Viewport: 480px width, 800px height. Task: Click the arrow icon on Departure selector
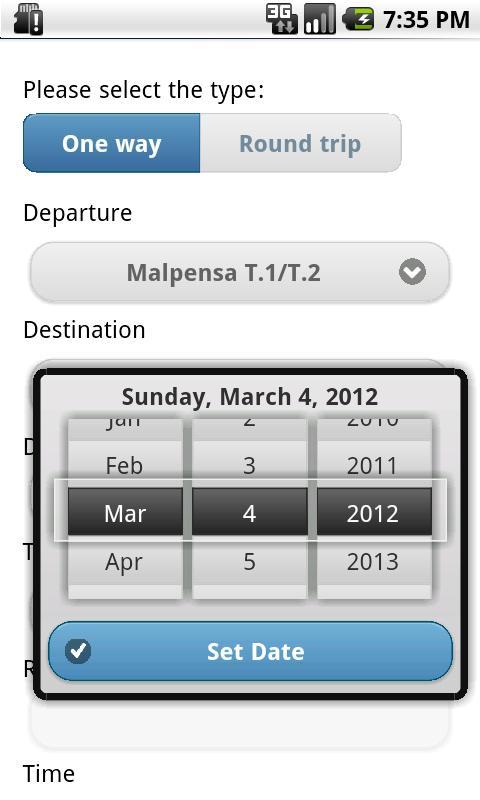412,272
